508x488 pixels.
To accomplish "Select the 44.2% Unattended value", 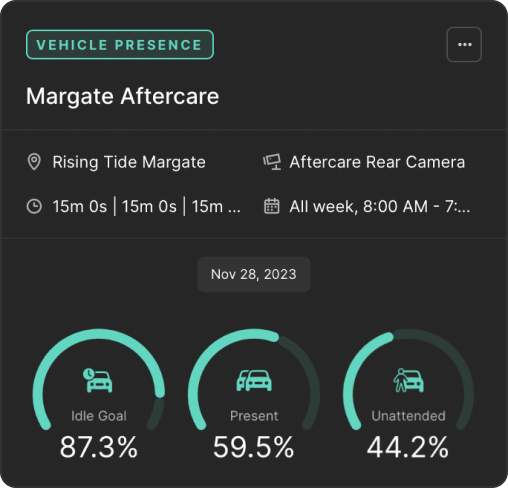I will (x=408, y=447).
